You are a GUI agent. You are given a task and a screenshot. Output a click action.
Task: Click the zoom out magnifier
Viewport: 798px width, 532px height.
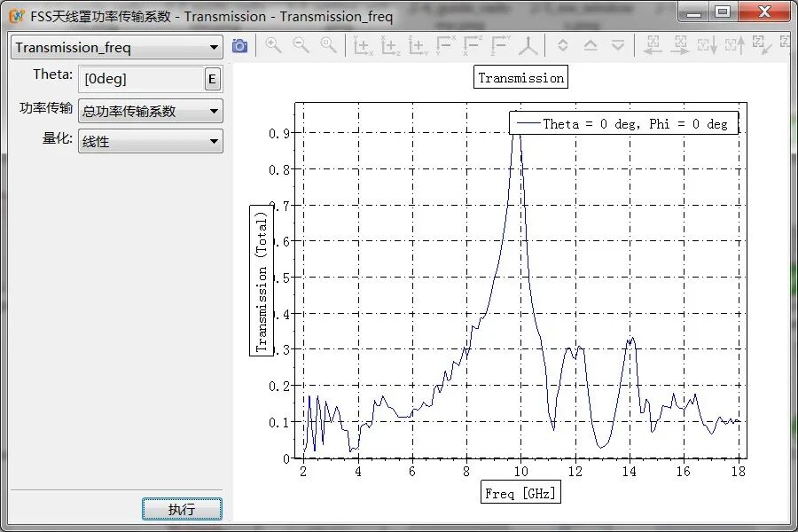[x=301, y=46]
